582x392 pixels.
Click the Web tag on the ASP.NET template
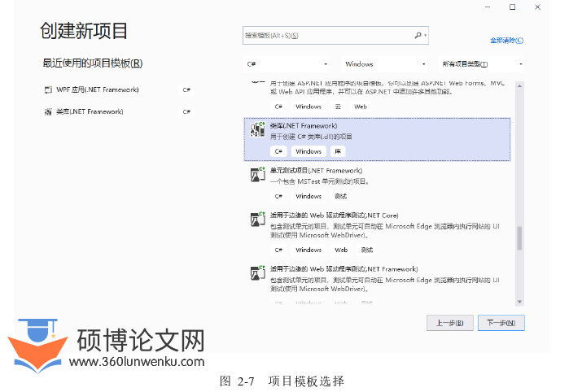click(361, 107)
